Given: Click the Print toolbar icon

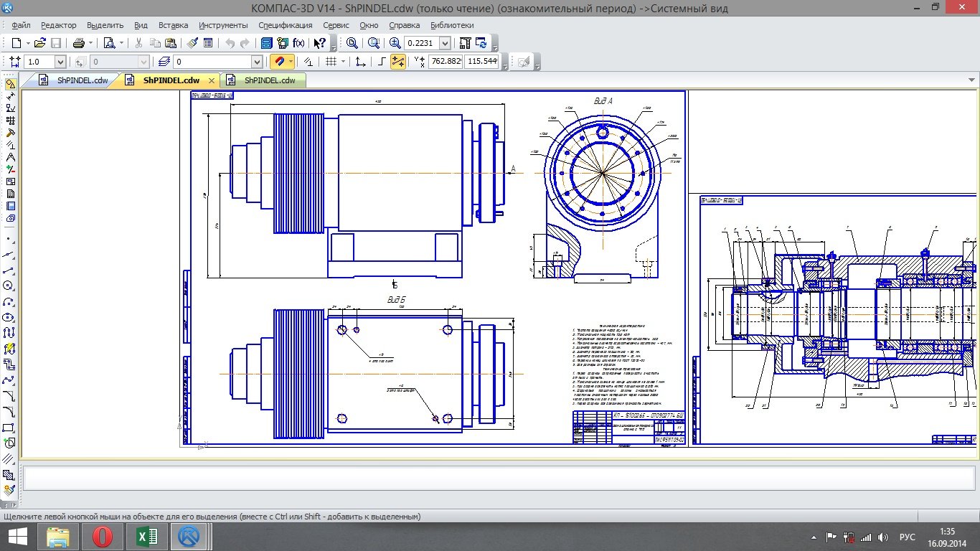Looking at the screenshot, I should (x=78, y=43).
